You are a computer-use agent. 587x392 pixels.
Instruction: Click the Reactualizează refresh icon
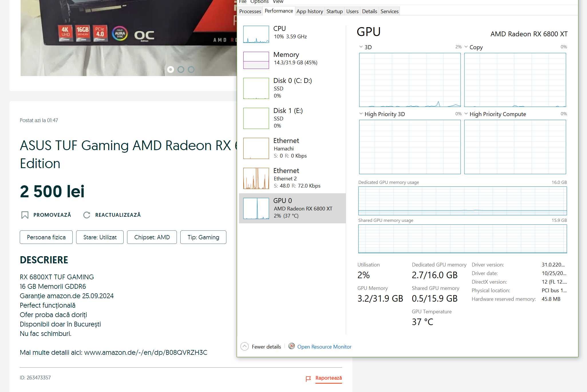(87, 215)
